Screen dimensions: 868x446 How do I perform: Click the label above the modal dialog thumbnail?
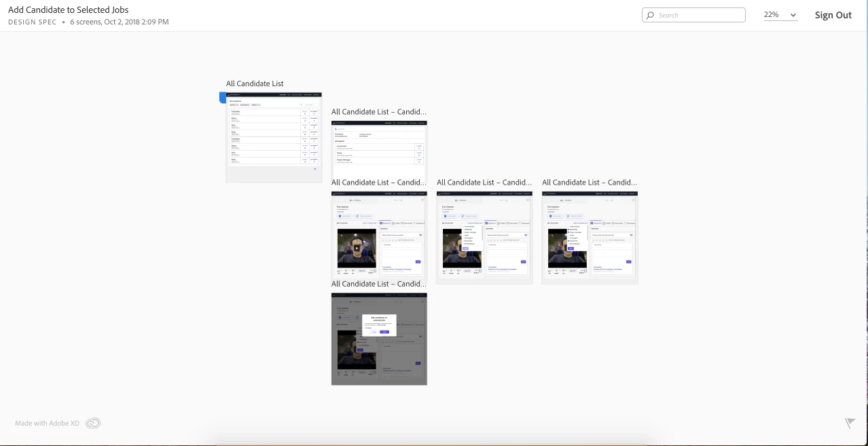click(x=379, y=284)
